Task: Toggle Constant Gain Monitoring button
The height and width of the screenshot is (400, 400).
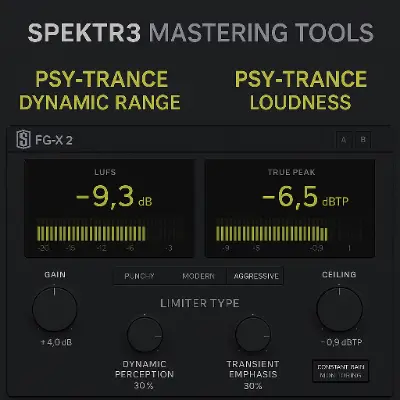Action: click(x=340, y=371)
